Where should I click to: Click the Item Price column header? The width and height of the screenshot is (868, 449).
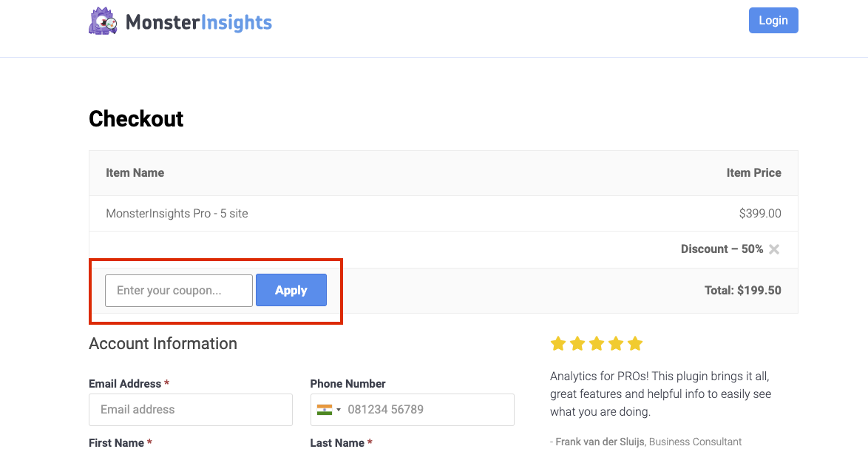pos(754,173)
